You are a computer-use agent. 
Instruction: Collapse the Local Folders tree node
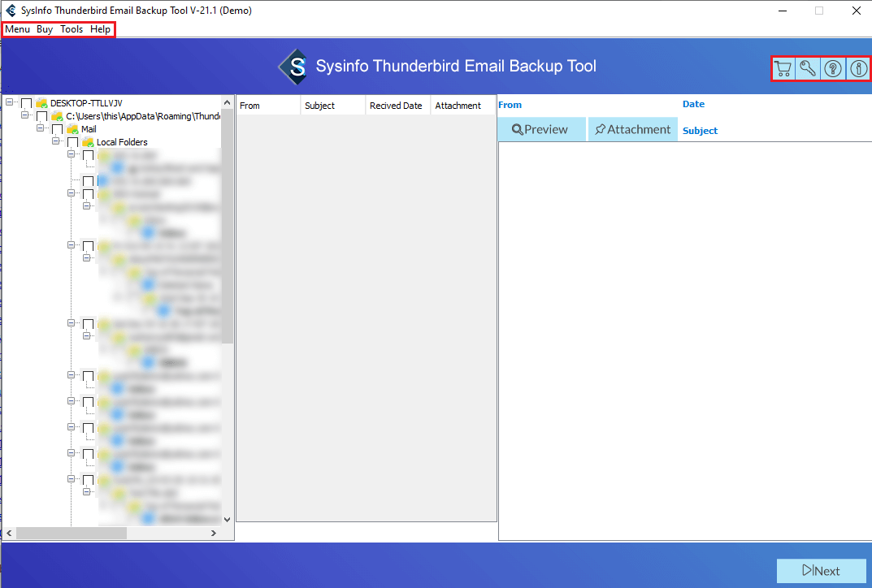55,141
